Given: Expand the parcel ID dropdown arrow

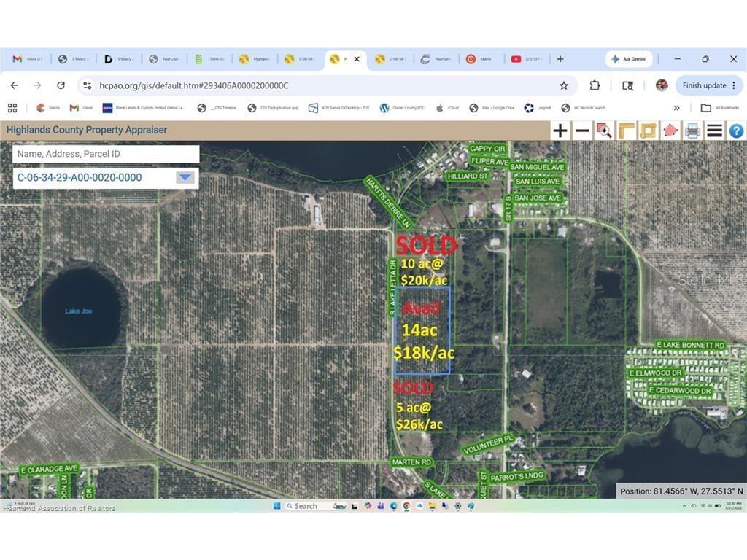Looking at the screenshot, I should 185,178.
